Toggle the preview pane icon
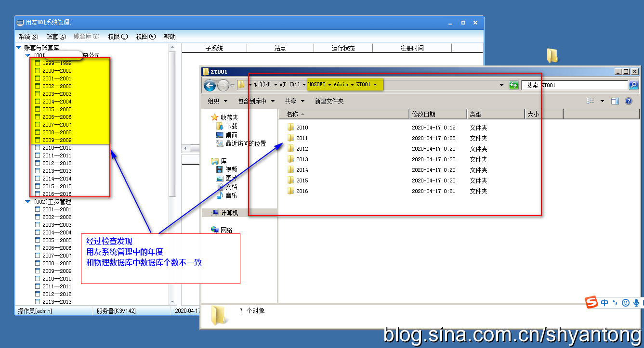This screenshot has width=644, height=348. [x=615, y=101]
